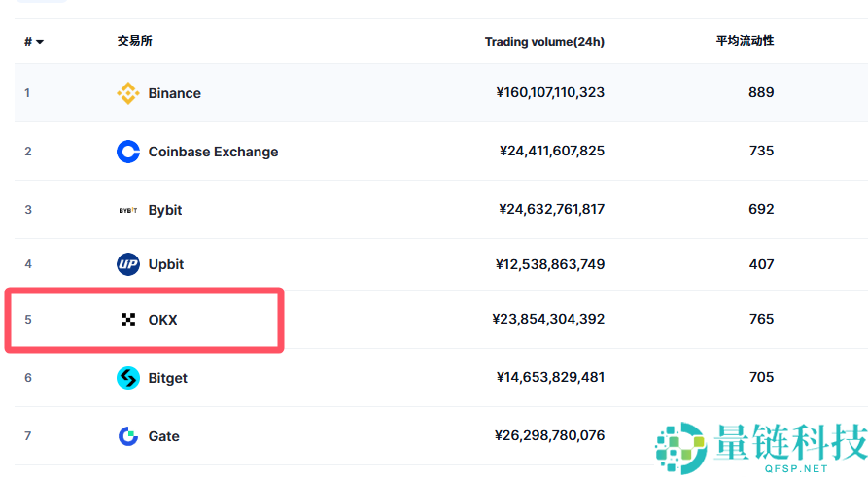Click the Coinbase Exchange logo icon
This screenshot has height=479, width=868.
pyautogui.click(x=127, y=152)
